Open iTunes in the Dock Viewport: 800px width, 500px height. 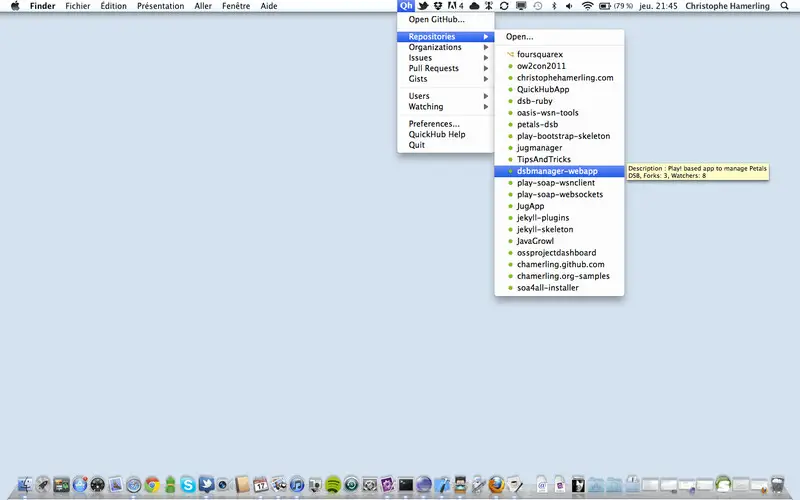point(296,485)
